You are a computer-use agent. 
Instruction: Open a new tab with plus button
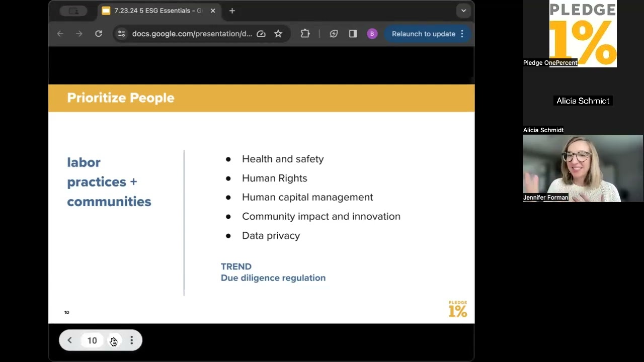[x=232, y=11]
